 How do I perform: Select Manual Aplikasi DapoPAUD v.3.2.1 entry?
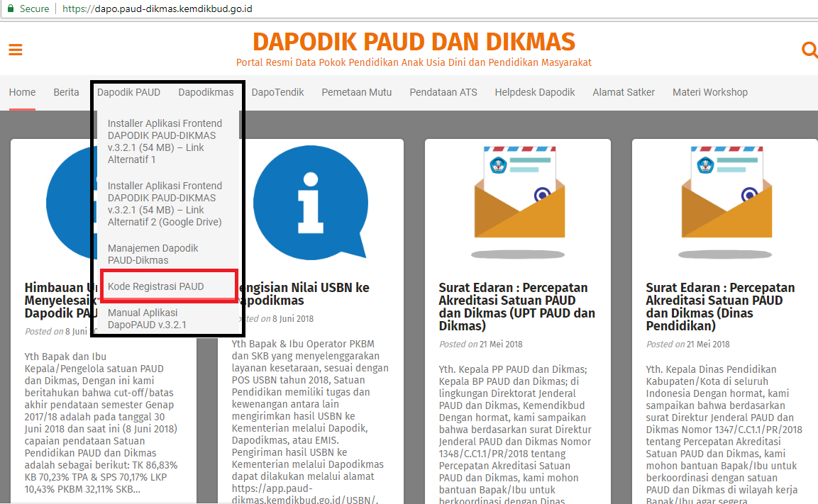coord(147,318)
